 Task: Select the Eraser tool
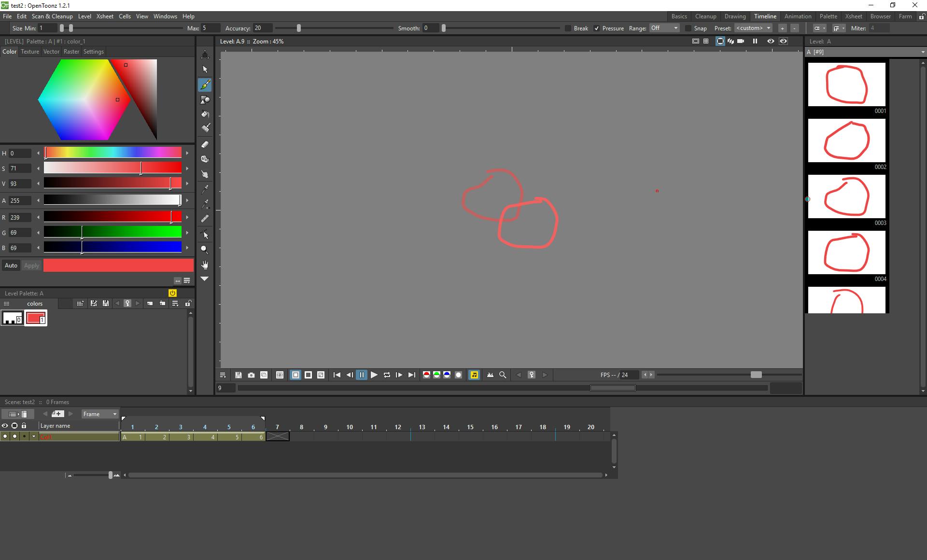(205, 144)
